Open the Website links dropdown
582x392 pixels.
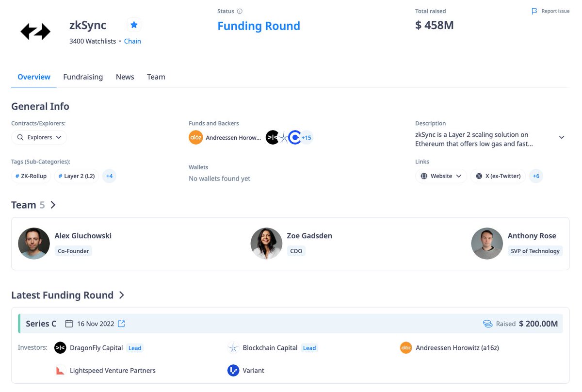(x=441, y=176)
